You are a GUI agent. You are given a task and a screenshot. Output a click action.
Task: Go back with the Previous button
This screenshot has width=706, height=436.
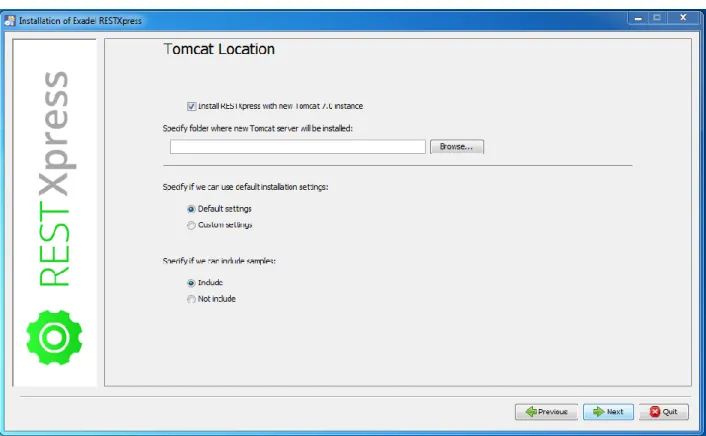point(546,412)
